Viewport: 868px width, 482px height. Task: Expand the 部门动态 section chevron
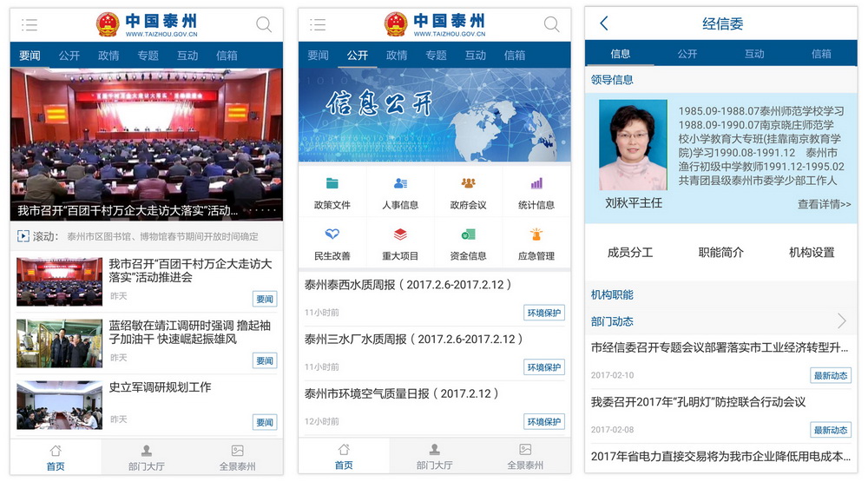tap(841, 321)
